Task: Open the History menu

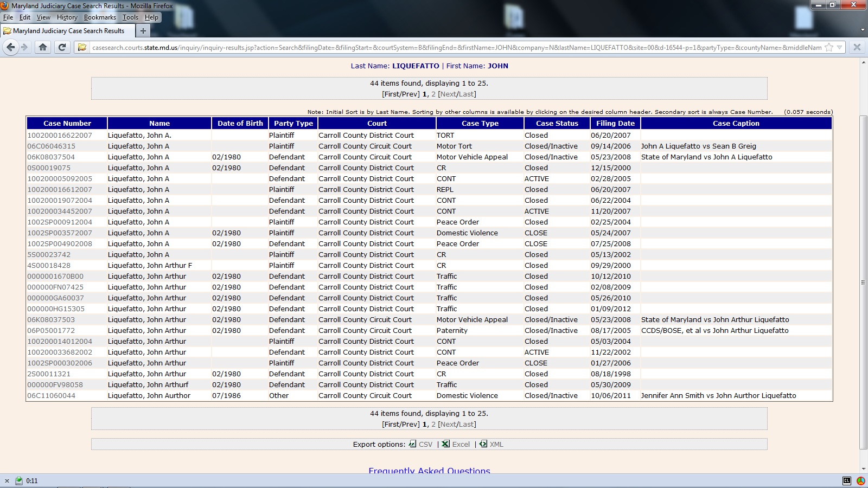Action: (67, 17)
